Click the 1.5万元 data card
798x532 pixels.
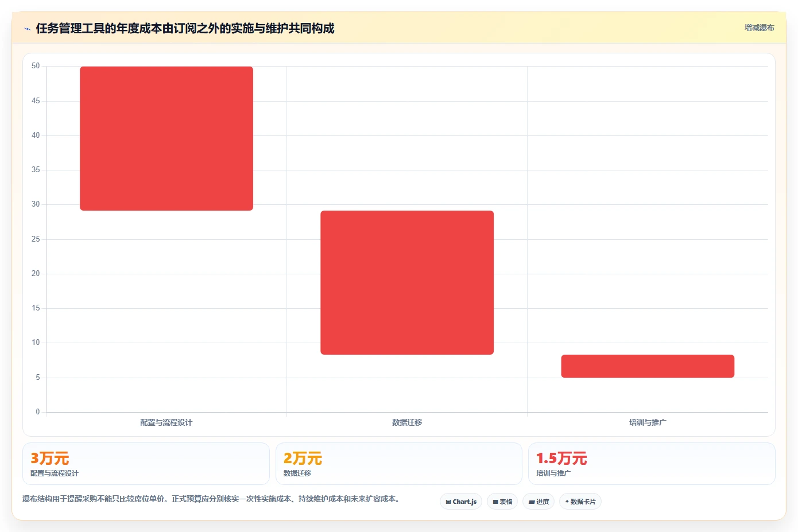point(652,464)
